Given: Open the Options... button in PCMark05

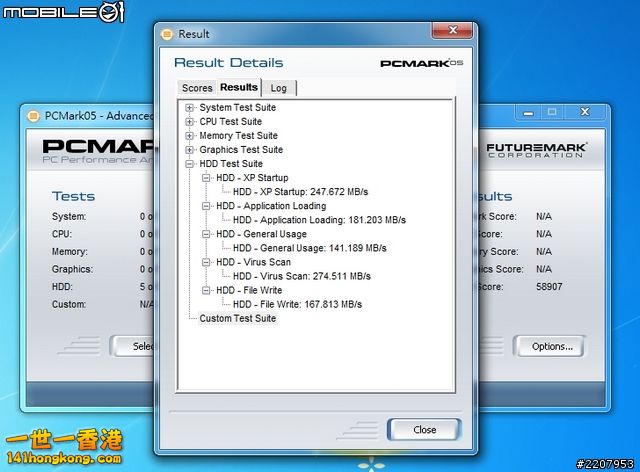Looking at the screenshot, I should (552, 347).
